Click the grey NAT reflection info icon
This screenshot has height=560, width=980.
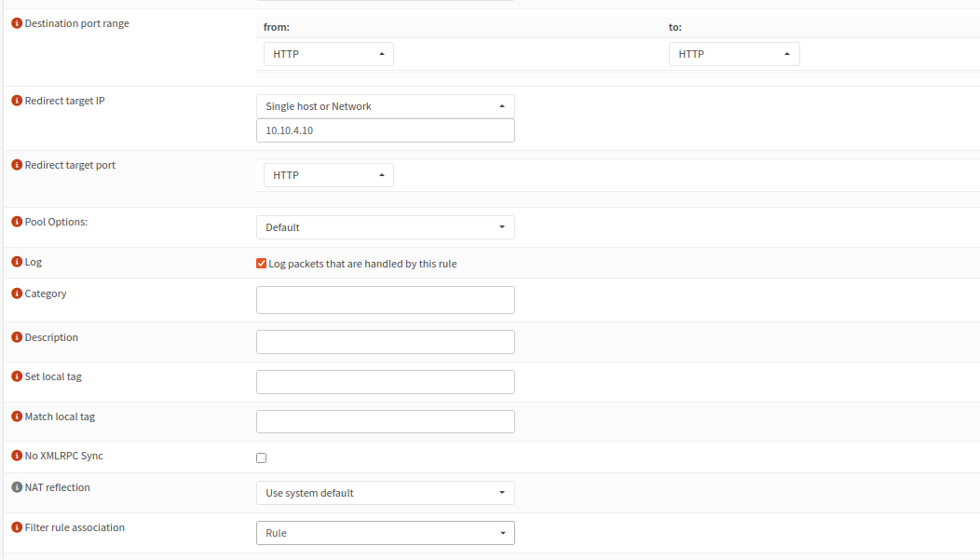pyautogui.click(x=17, y=487)
